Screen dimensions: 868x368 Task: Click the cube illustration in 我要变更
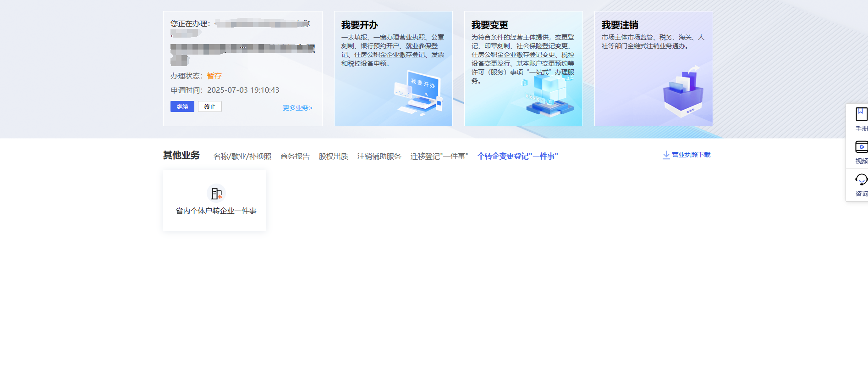tap(549, 95)
